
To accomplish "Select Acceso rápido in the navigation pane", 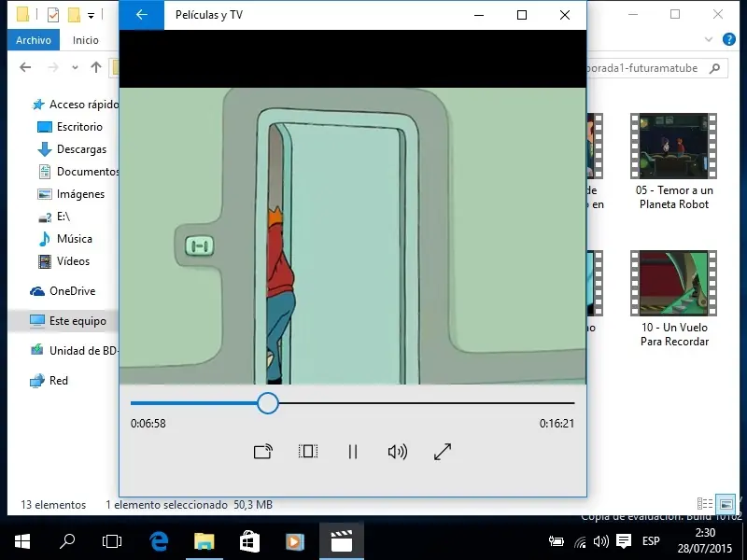I will tap(75, 105).
